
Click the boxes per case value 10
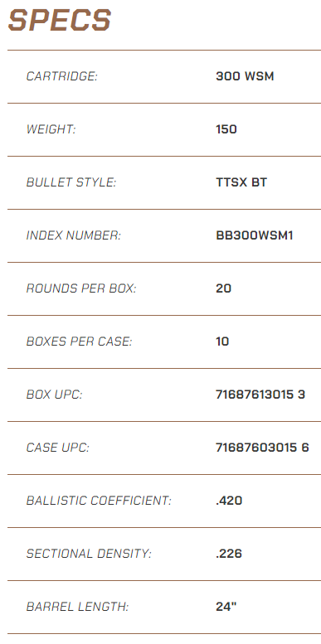click(x=222, y=341)
